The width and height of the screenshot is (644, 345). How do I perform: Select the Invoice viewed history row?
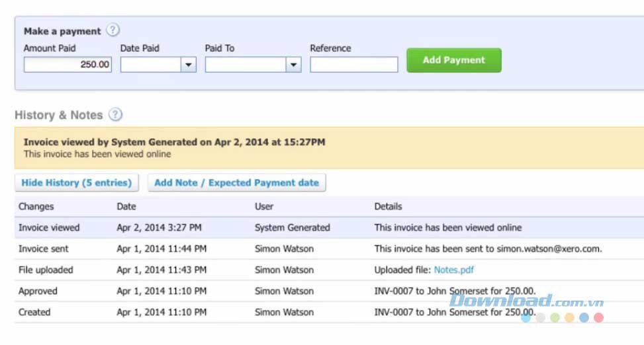49,227
